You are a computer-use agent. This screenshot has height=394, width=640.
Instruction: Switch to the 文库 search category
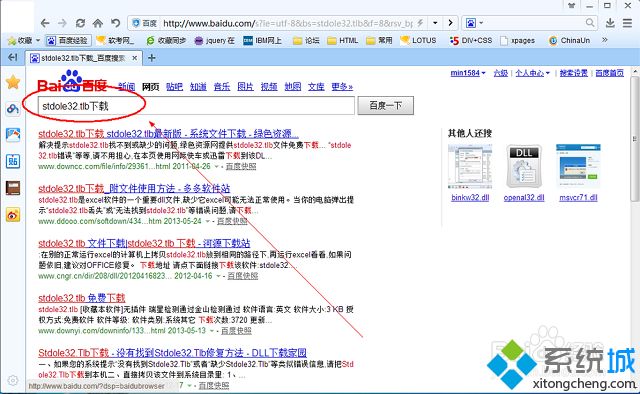coord(316,87)
